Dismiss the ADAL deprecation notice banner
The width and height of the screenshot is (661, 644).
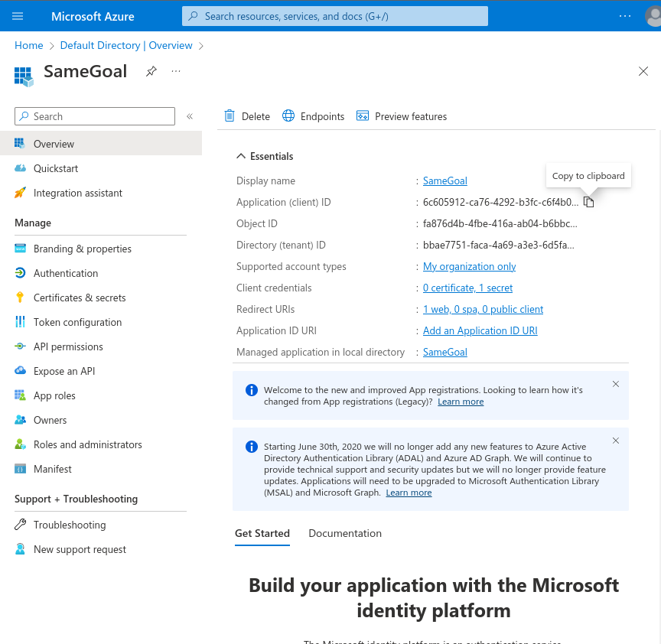(615, 441)
